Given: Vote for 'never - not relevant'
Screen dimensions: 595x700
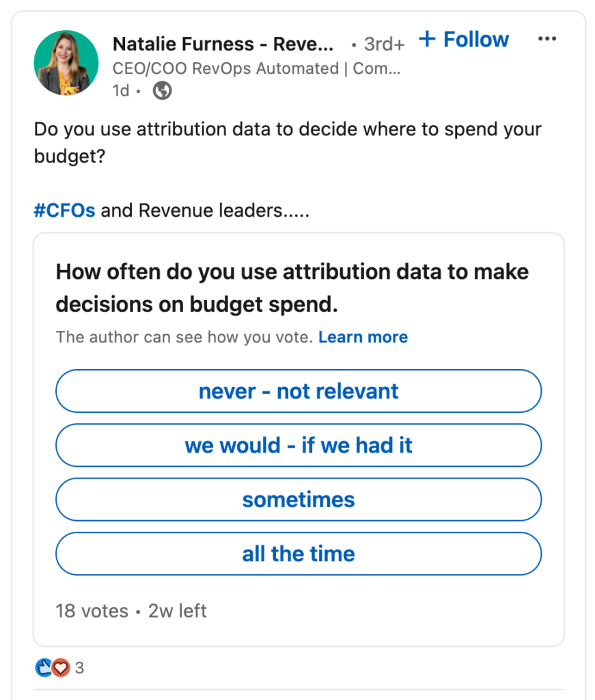Looking at the screenshot, I should pos(298,390).
